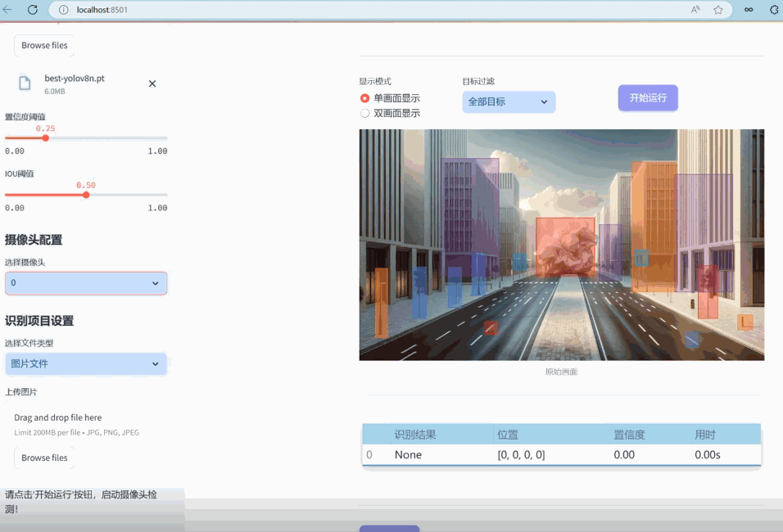Click the None cell in results table

pyautogui.click(x=408, y=454)
